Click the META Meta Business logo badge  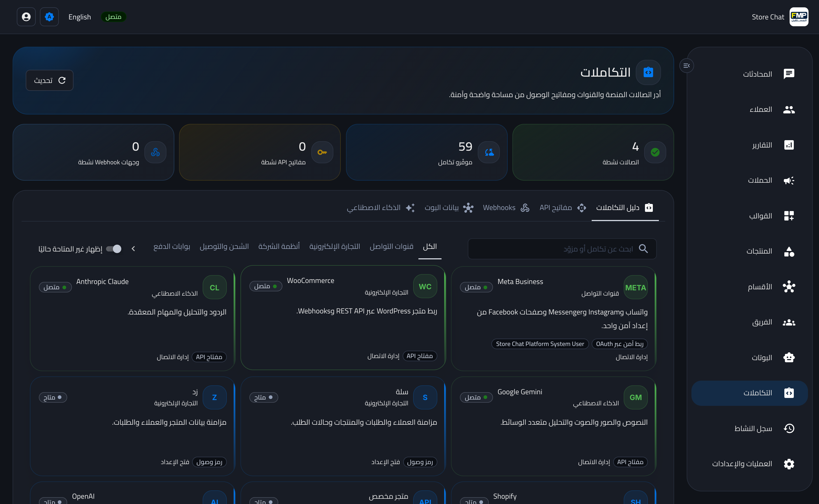[x=636, y=287]
